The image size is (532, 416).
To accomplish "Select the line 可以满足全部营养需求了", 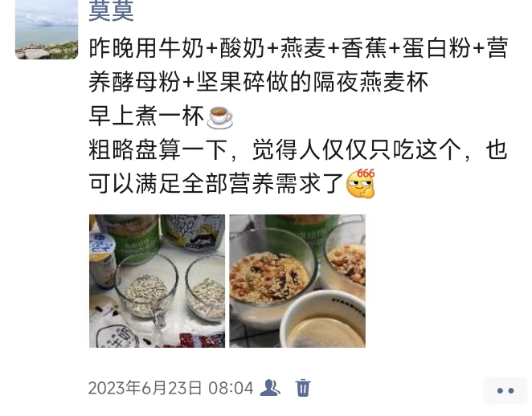I will 216,184.
